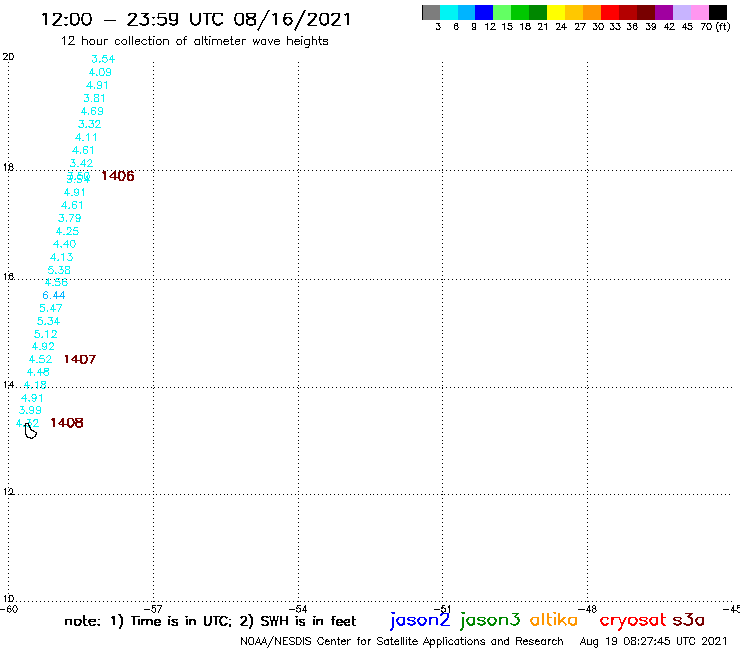Select the wave height value 6.44
The image size is (740, 650).
coord(54,295)
